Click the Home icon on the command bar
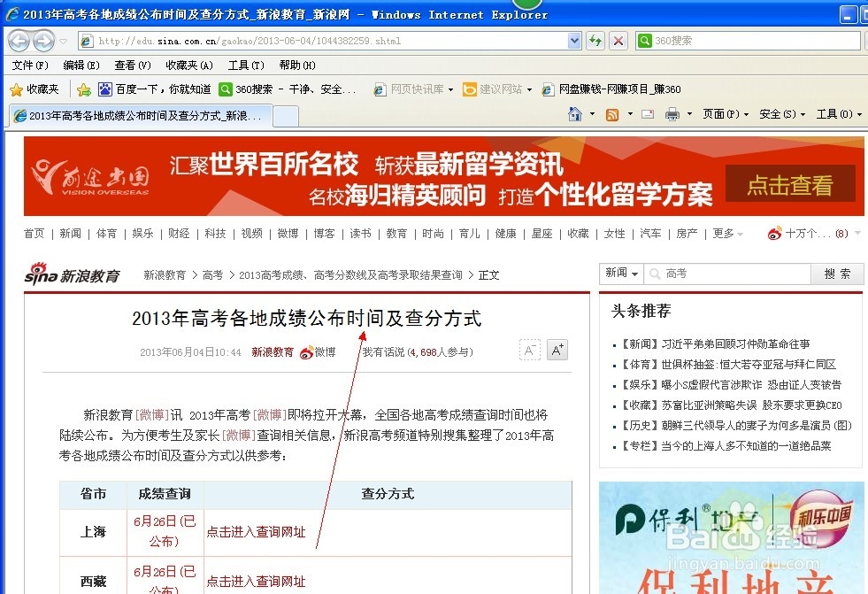This screenshot has height=594, width=868. pos(573,114)
